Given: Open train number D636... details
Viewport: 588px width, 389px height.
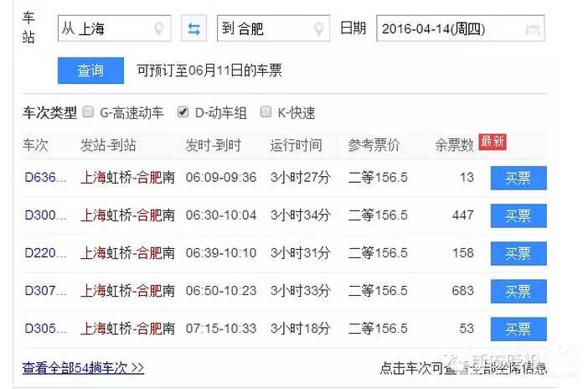Looking at the screenshot, I should point(45,177).
